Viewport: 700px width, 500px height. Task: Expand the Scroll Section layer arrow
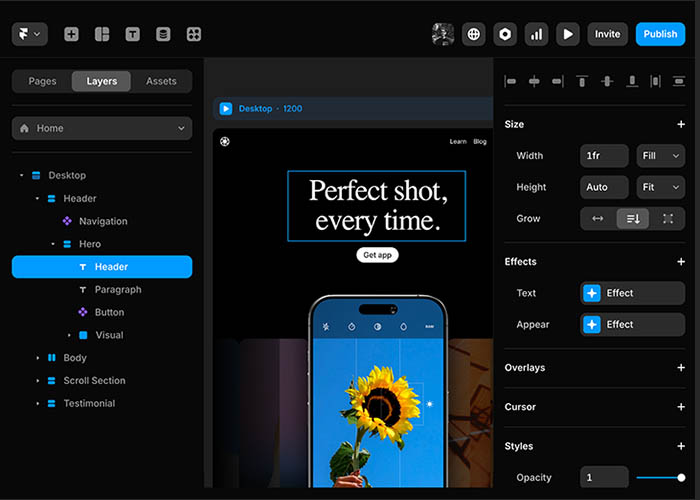[38, 381]
